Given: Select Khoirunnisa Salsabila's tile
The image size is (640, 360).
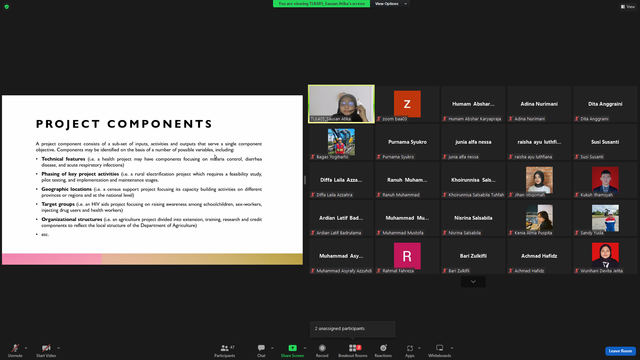Looking at the screenshot, I should pyautogui.click(x=473, y=180).
